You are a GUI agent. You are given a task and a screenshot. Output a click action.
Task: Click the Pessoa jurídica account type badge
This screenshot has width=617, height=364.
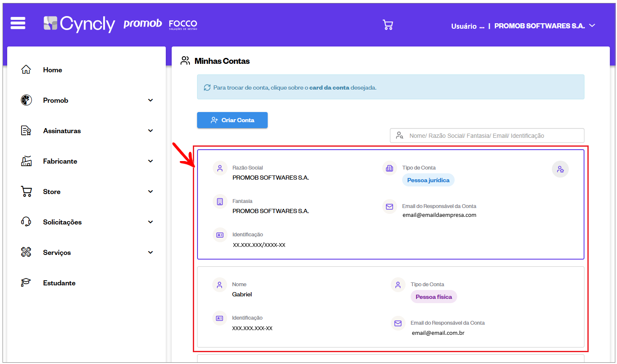pos(428,180)
